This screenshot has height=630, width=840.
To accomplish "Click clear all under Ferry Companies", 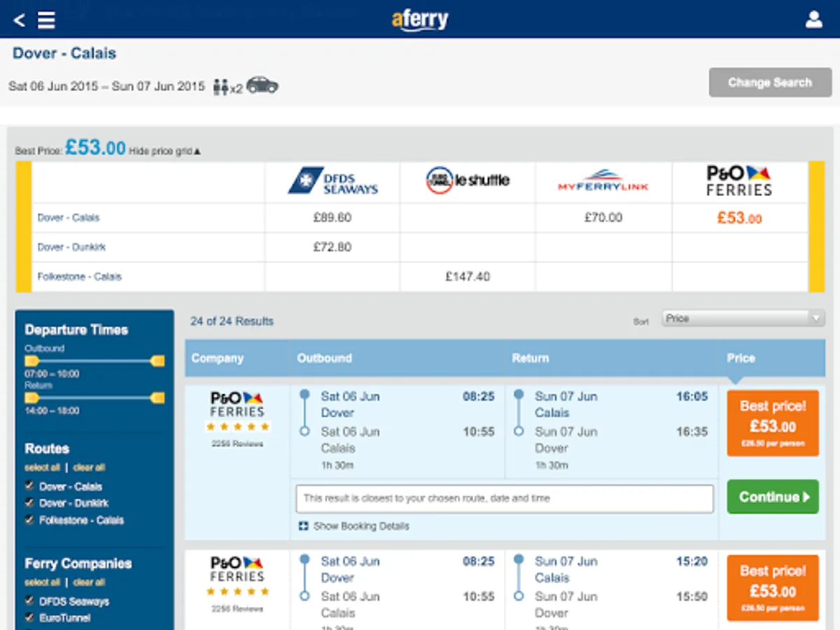I will 89,582.
